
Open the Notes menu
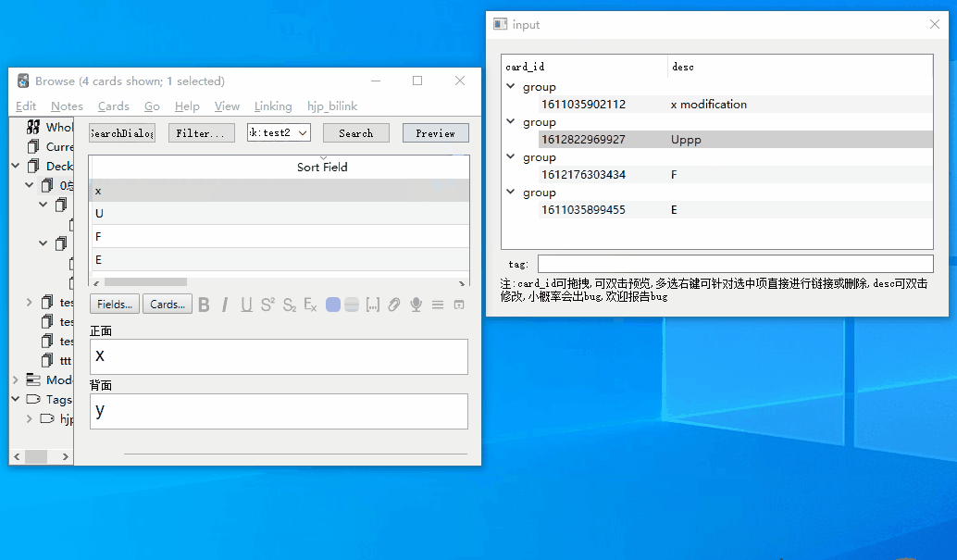(68, 106)
